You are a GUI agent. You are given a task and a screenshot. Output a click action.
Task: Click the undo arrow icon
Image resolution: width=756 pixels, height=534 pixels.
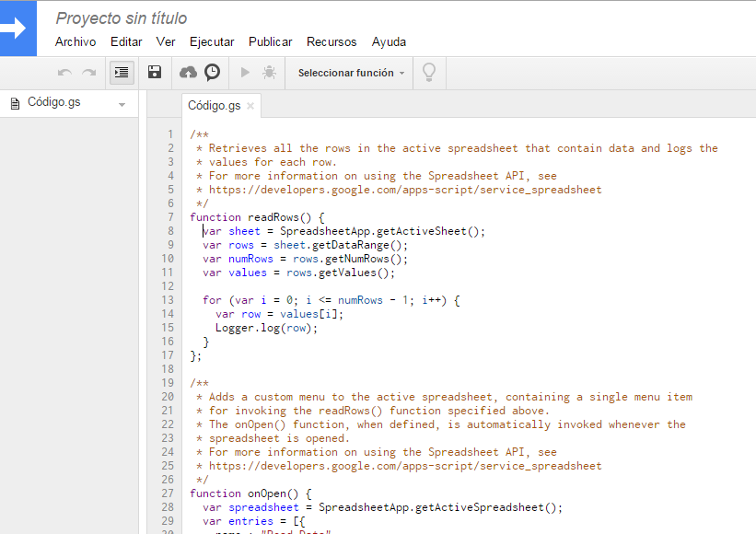tap(64, 73)
